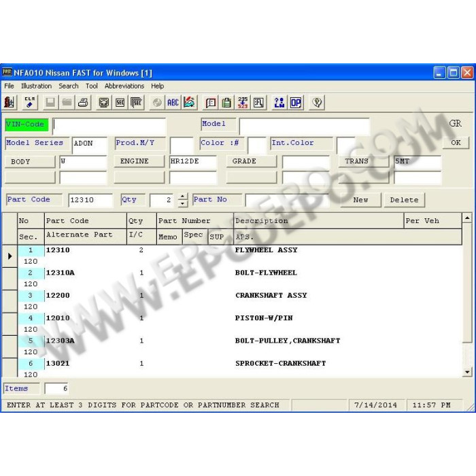Click the Delete button

pyautogui.click(x=405, y=200)
